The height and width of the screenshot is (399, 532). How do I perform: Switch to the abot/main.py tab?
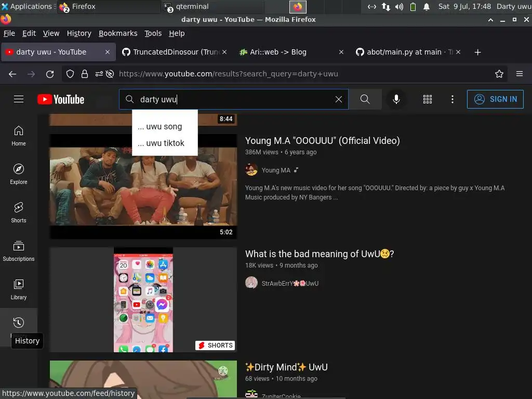408,52
